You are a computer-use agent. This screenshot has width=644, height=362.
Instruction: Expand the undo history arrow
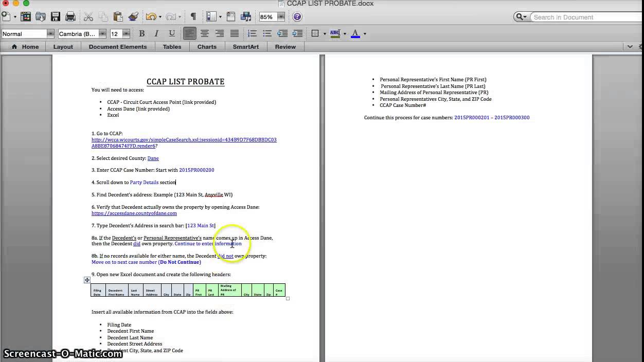tap(160, 17)
